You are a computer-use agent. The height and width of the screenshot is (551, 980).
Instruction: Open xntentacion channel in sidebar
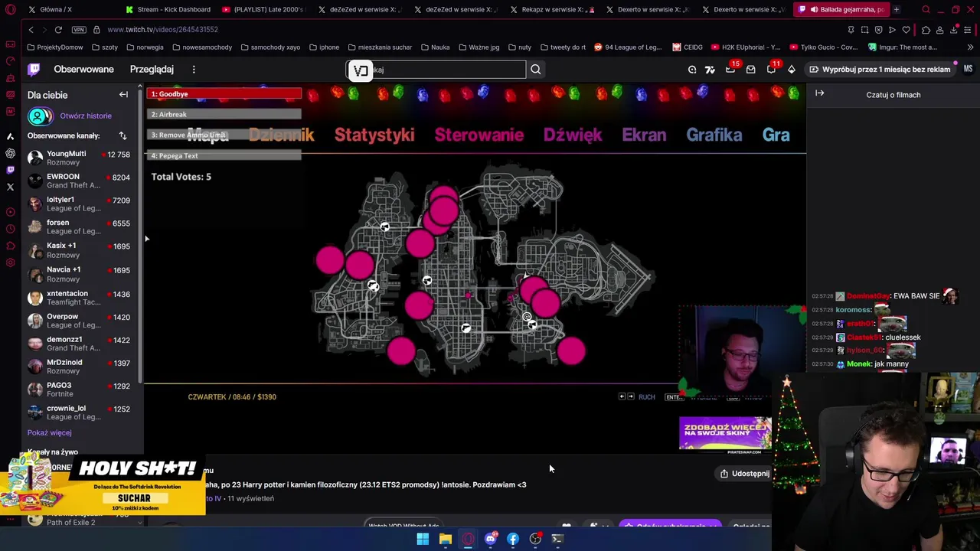79,297
